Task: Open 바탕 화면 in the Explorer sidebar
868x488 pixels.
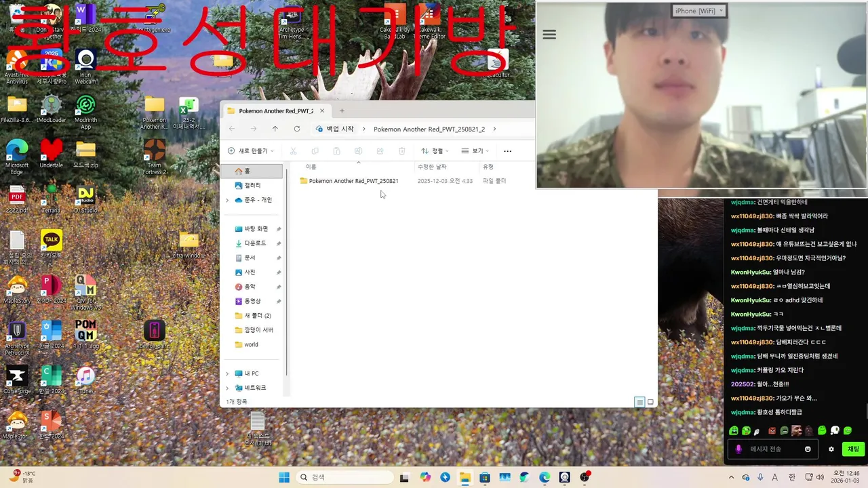Action: (254, 228)
